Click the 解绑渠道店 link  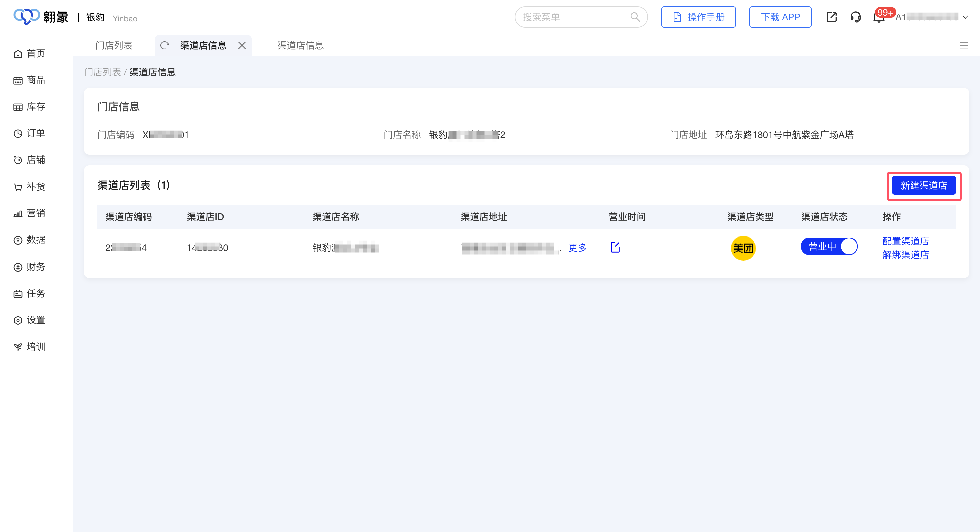point(905,255)
